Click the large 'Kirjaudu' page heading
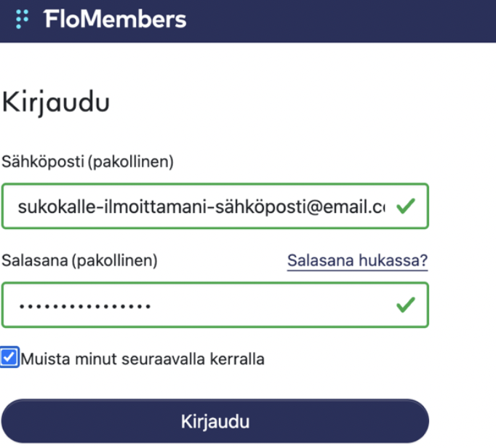This screenshot has width=496, height=448. (57, 102)
